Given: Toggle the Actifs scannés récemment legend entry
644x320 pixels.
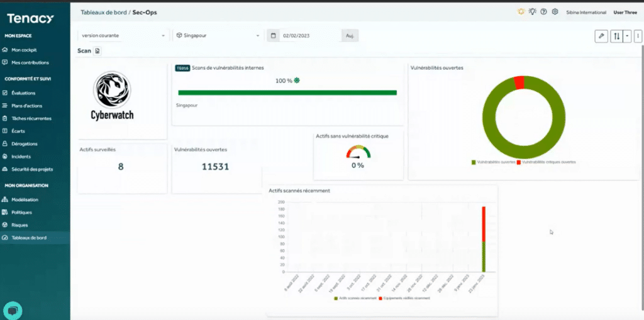Looking at the screenshot, I should tap(355, 298).
